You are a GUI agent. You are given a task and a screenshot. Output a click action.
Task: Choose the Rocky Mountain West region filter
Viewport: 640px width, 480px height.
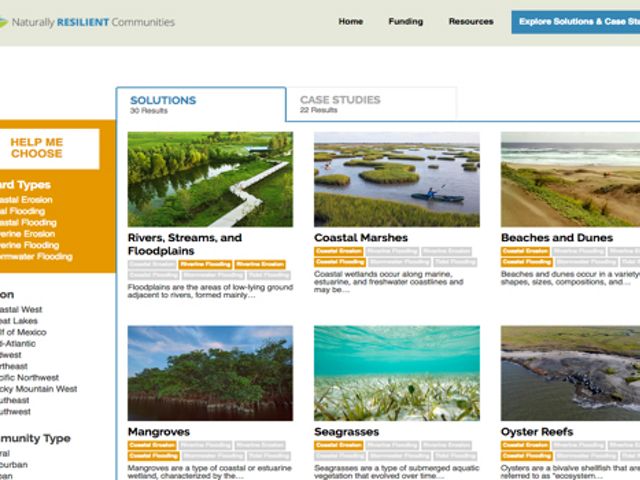pos(38,389)
